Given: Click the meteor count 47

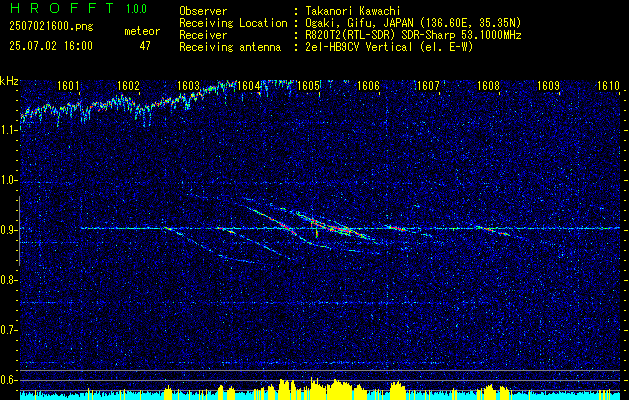Looking at the screenshot, I should click(145, 46).
